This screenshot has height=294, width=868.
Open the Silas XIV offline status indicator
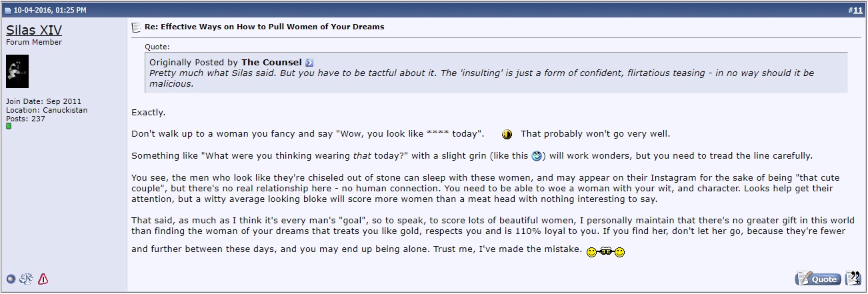11,279
